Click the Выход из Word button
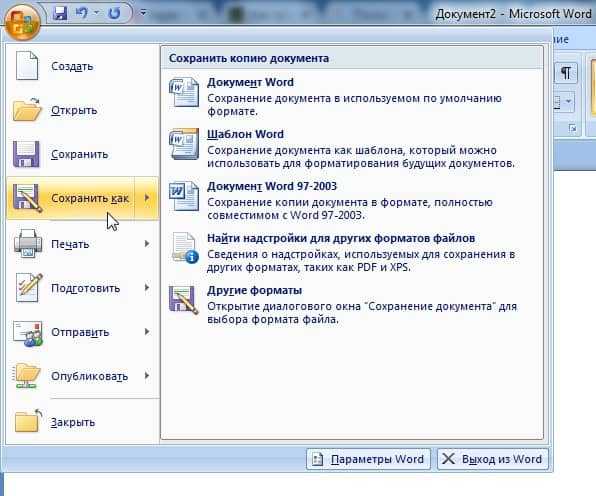 [493, 459]
